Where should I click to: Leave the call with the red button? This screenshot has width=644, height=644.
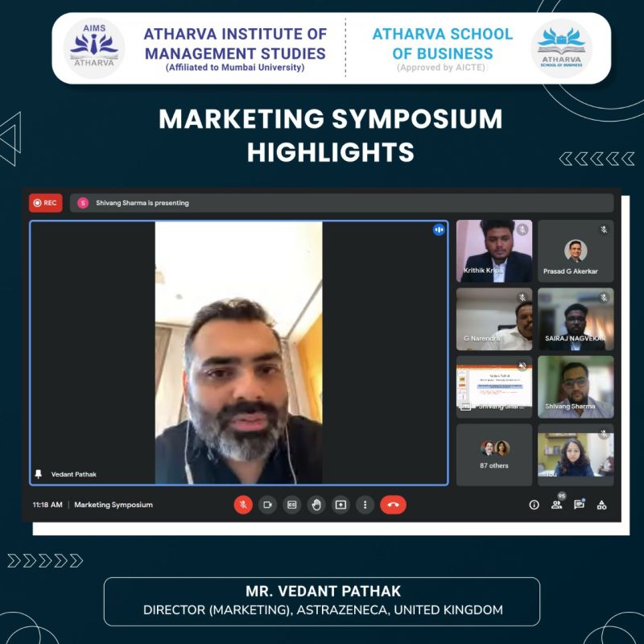(393, 505)
